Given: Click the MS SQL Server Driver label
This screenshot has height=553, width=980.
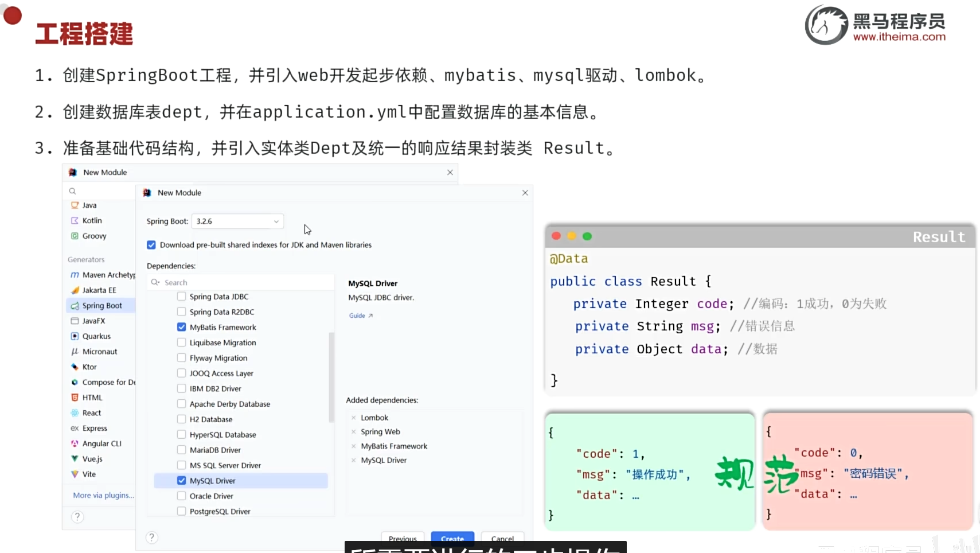Looking at the screenshot, I should coord(225,466).
